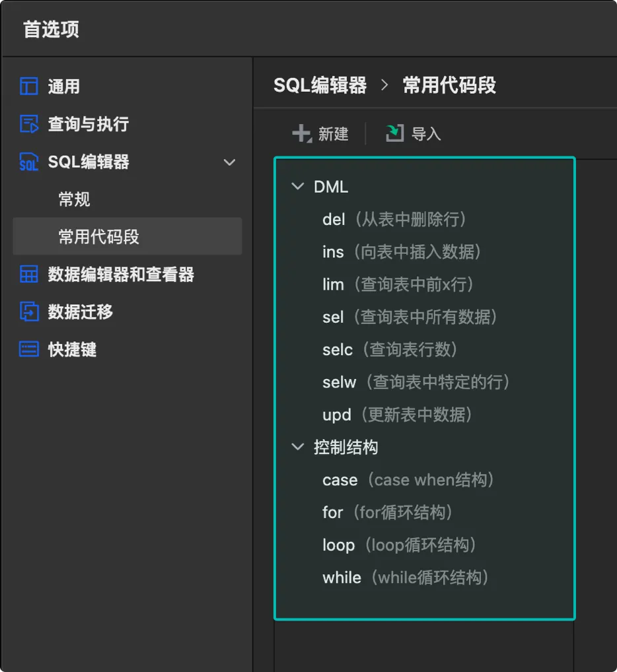617x672 pixels.
Task: Click the 查询与执行 sidebar icon
Action: (x=28, y=124)
